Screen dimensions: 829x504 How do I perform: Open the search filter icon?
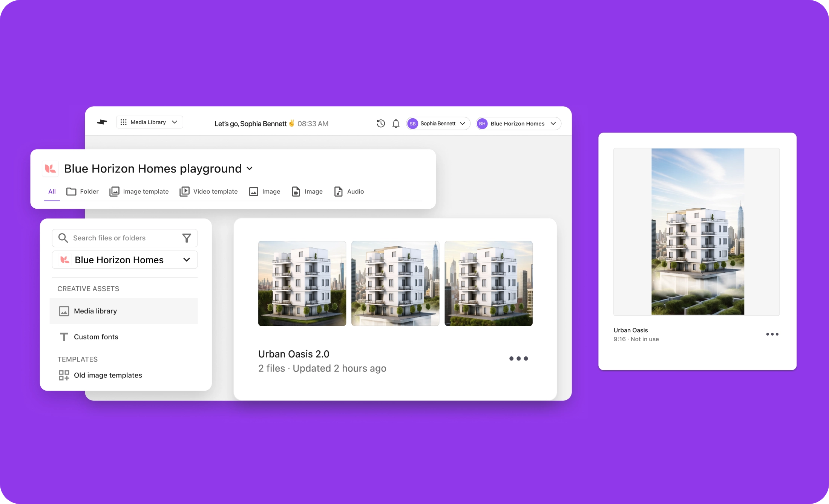point(187,238)
